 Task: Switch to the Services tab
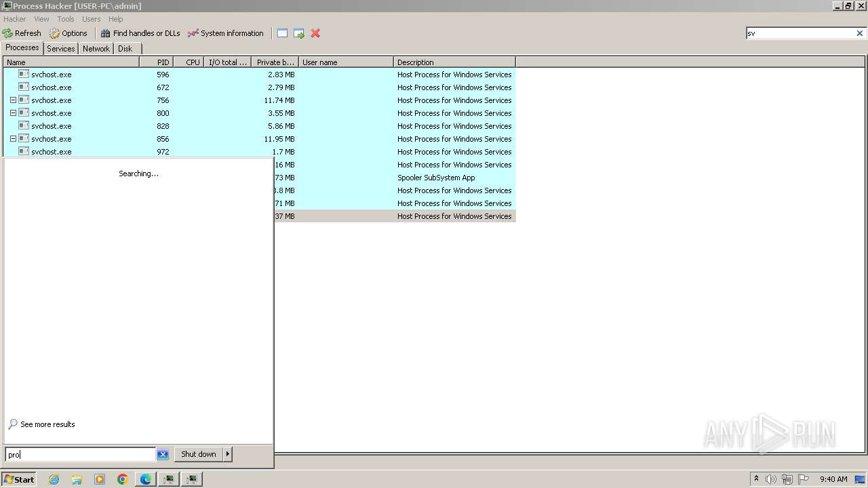click(x=61, y=49)
